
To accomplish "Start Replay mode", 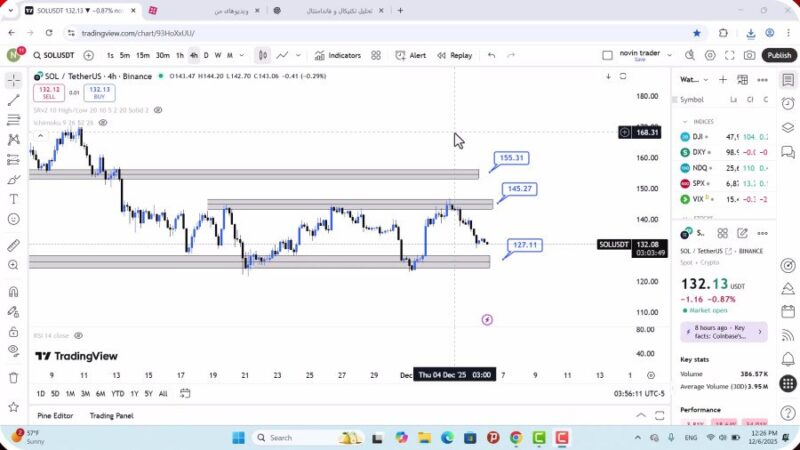I will pyautogui.click(x=453, y=56).
